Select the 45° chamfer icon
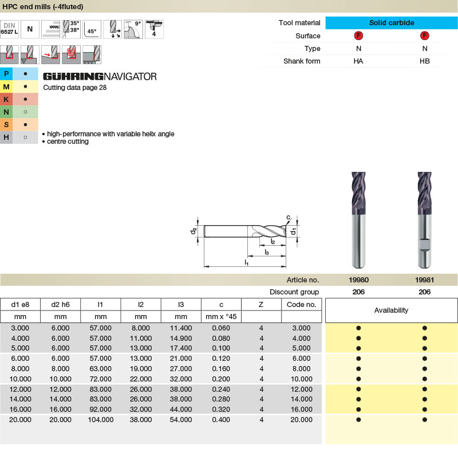This screenshot has height=476, width=458. pyautogui.click(x=92, y=29)
